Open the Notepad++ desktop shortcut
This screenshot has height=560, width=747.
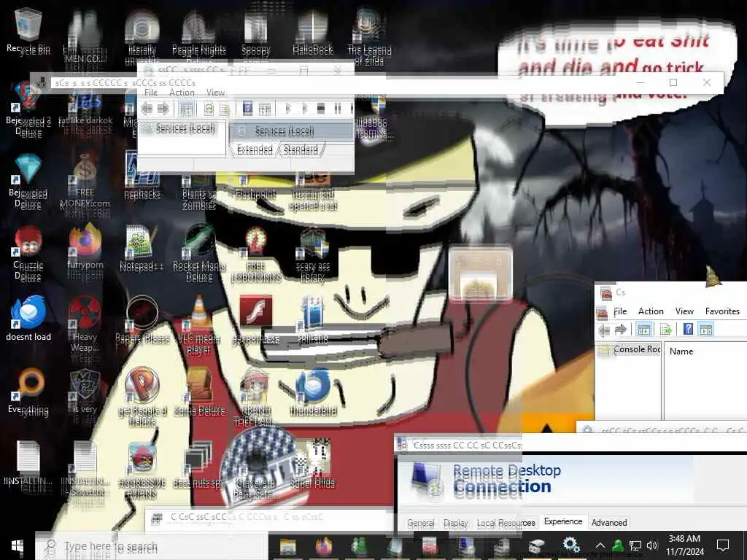click(142, 249)
